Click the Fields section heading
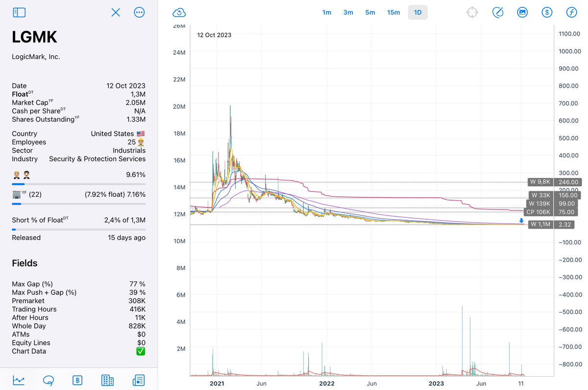The height and width of the screenshot is (390, 588). 24,263
